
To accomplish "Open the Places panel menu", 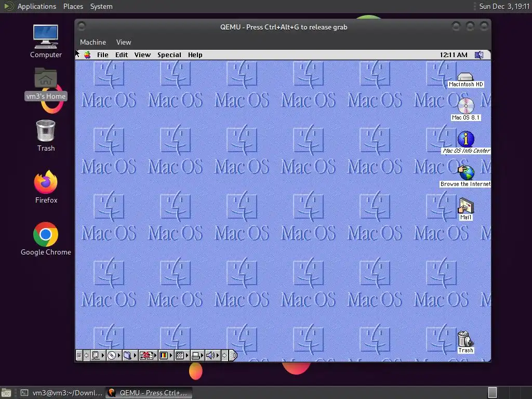I will tap(73, 6).
